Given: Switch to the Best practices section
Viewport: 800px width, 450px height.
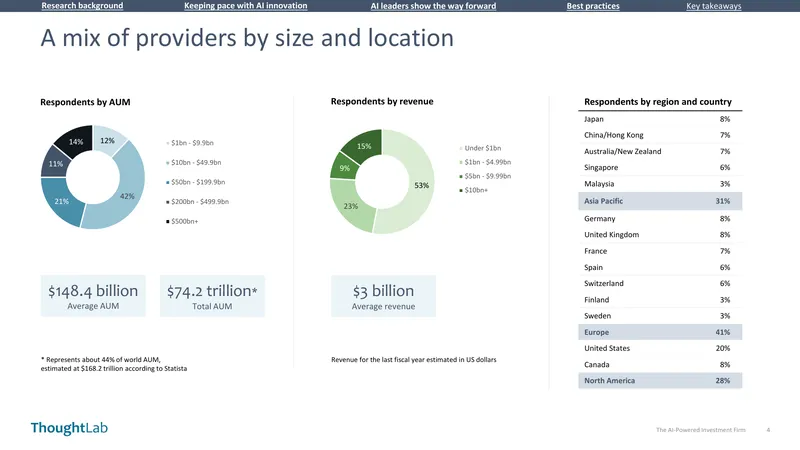Looking at the screenshot, I should [x=593, y=6].
